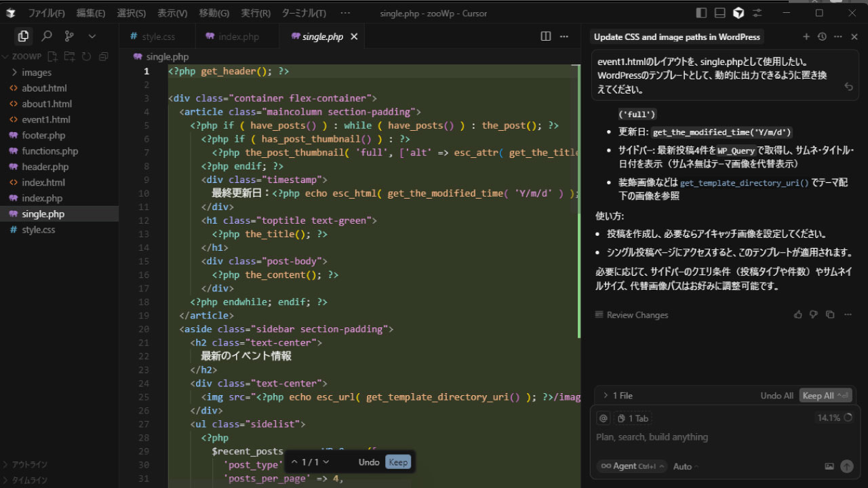868x488 pixels.
Task: Open the Agent mode dropdown
Action: click(631, 466)
